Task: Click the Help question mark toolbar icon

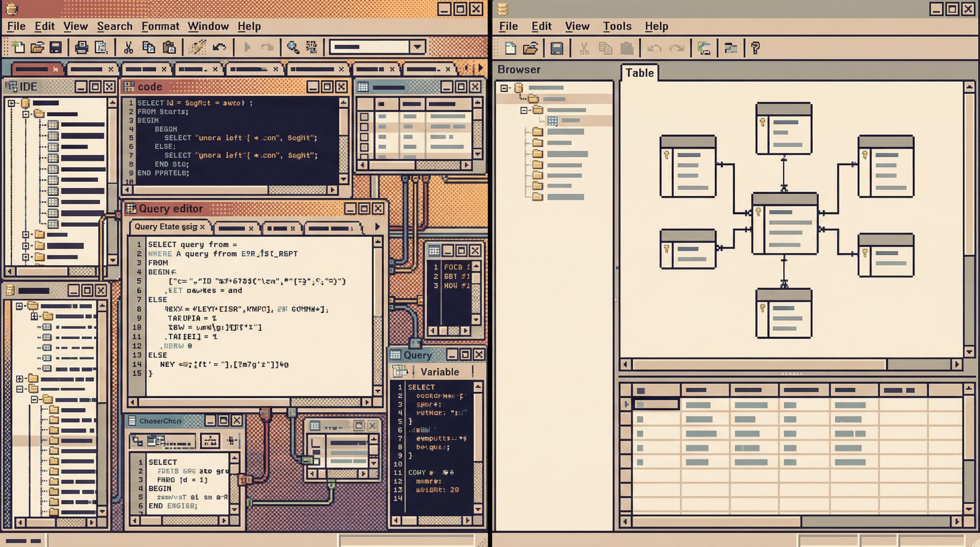Action: [x=755, y=48]
